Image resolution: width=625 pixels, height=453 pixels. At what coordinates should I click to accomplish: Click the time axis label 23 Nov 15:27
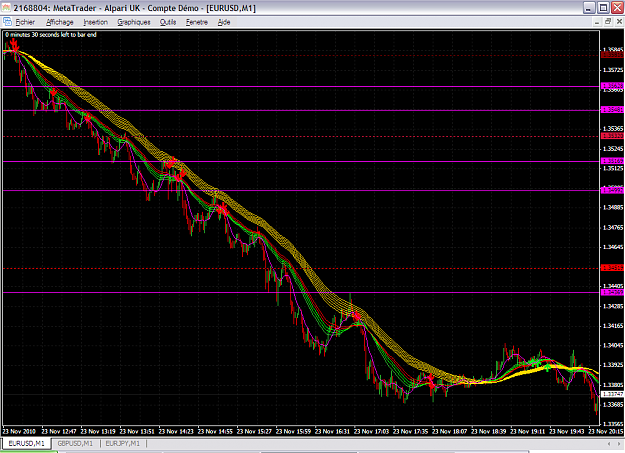pyautogui.click(x=254, y=431)
